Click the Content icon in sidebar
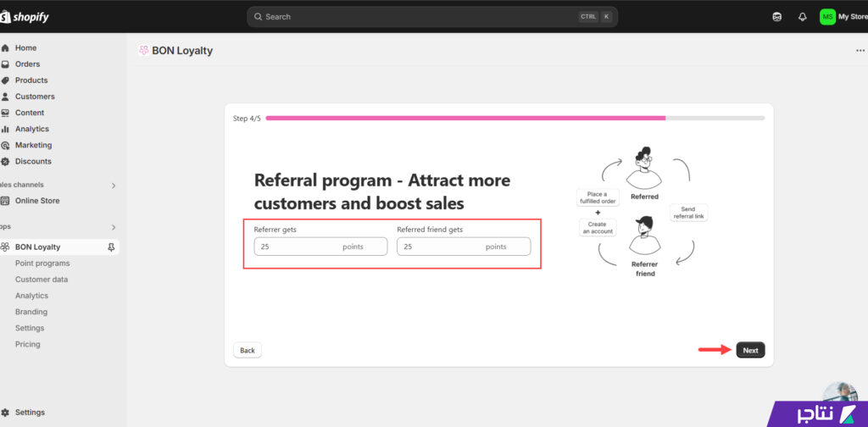This screenshot has height=427, width=868. (5, 113)
